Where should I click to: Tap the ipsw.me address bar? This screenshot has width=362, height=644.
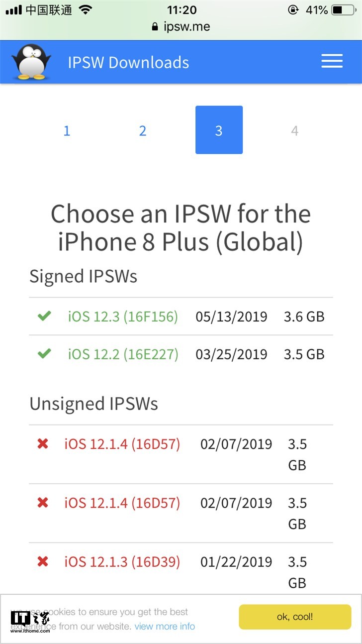tap(186, 27)
